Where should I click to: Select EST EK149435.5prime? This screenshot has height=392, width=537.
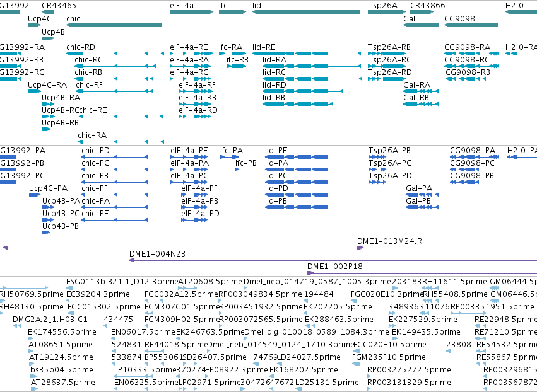click(x=394, y=338)
